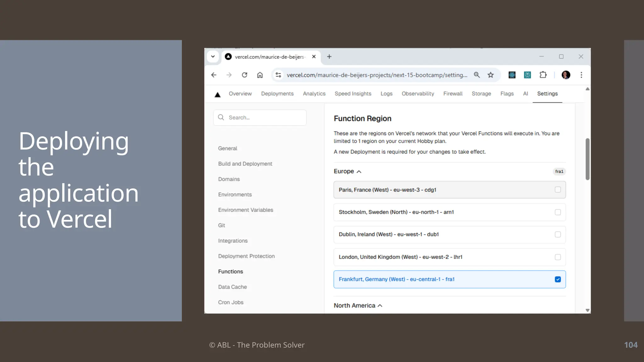644x362 pixels.
Task: Bookmark page with star icon
Action: 491,75
